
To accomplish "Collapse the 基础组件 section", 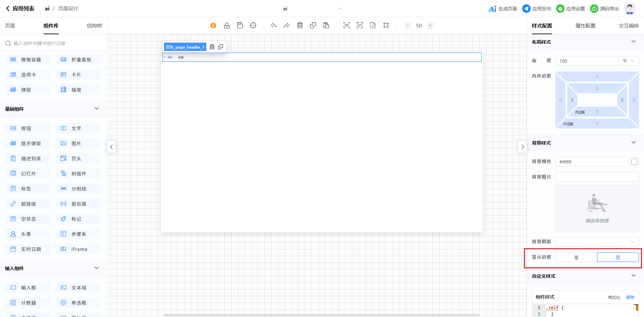I will click(x=97, y=109).
